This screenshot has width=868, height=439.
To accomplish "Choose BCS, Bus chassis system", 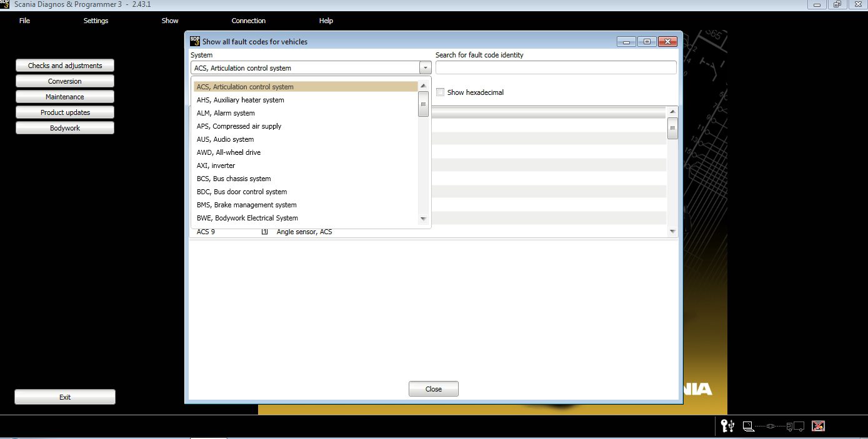I will pos(305,179).
